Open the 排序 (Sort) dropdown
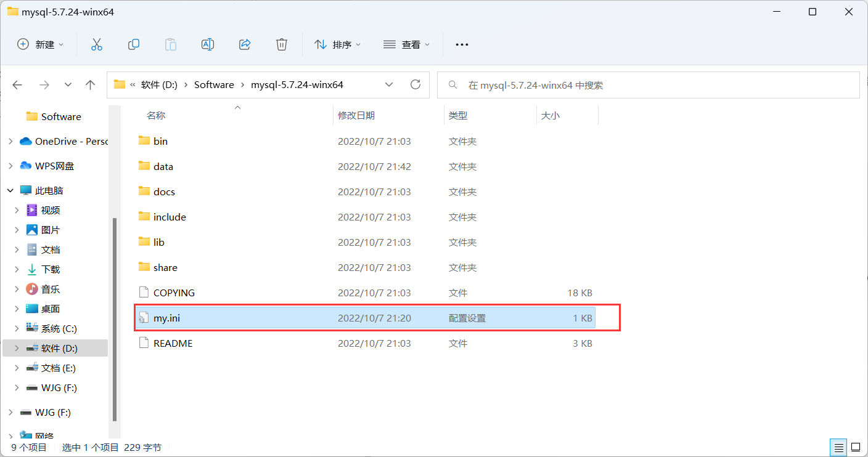This screenshot has height=457, width=868. pyautogui.click(x=338, y=44)
